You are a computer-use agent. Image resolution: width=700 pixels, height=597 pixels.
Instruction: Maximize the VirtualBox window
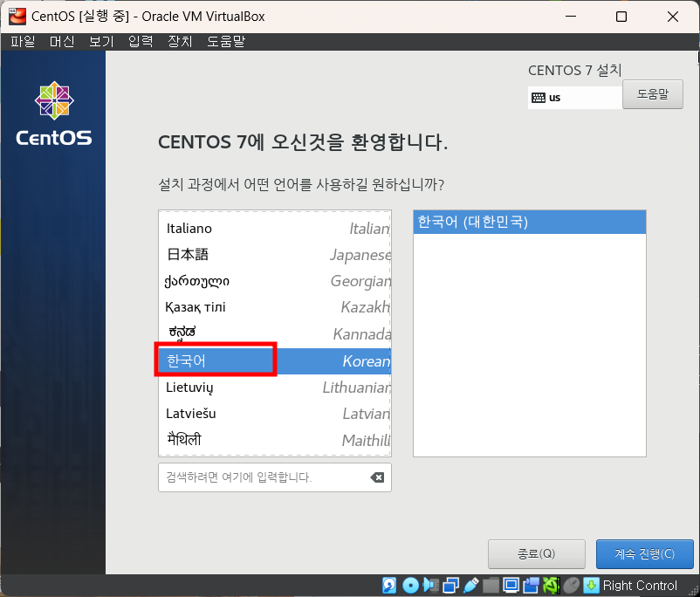pyautogui.click(x=621, y=17)
